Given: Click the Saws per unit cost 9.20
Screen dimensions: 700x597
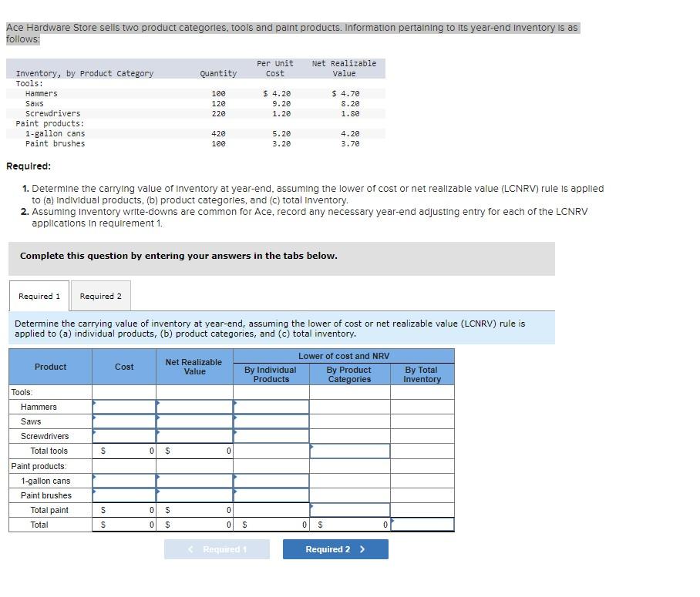Looking at the screenshot, I should (281, 103).
